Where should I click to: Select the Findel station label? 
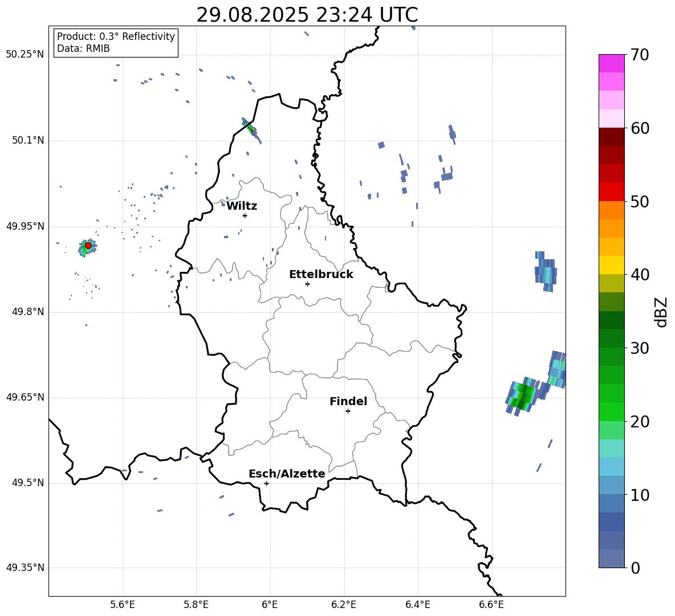(348, 401)
